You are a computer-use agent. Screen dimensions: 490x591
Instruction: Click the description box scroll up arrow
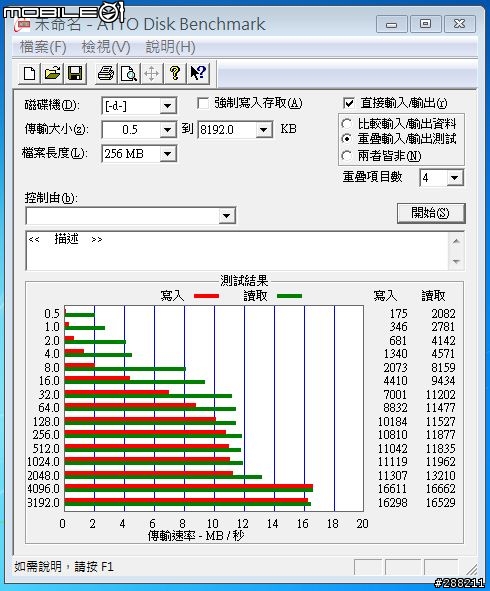coord(456,241)
